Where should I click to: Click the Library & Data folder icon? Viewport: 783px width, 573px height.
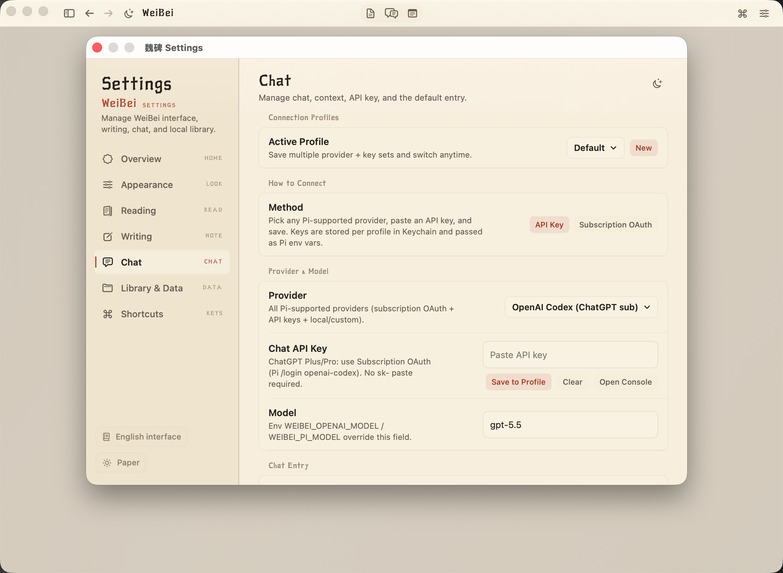click(x=107, y=288)
